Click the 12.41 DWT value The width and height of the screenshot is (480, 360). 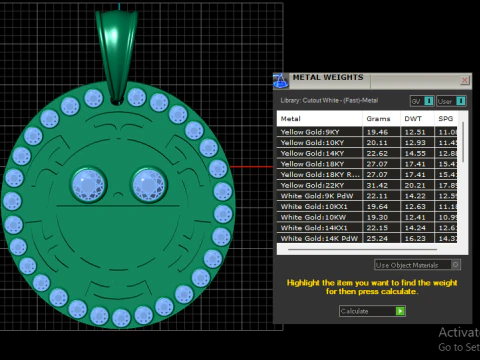(415, 217)
